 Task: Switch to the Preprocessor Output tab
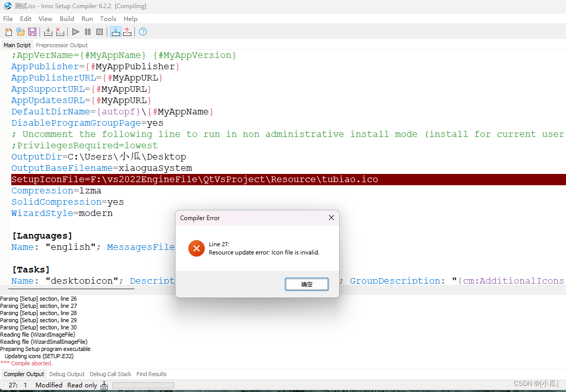[62, 45]
